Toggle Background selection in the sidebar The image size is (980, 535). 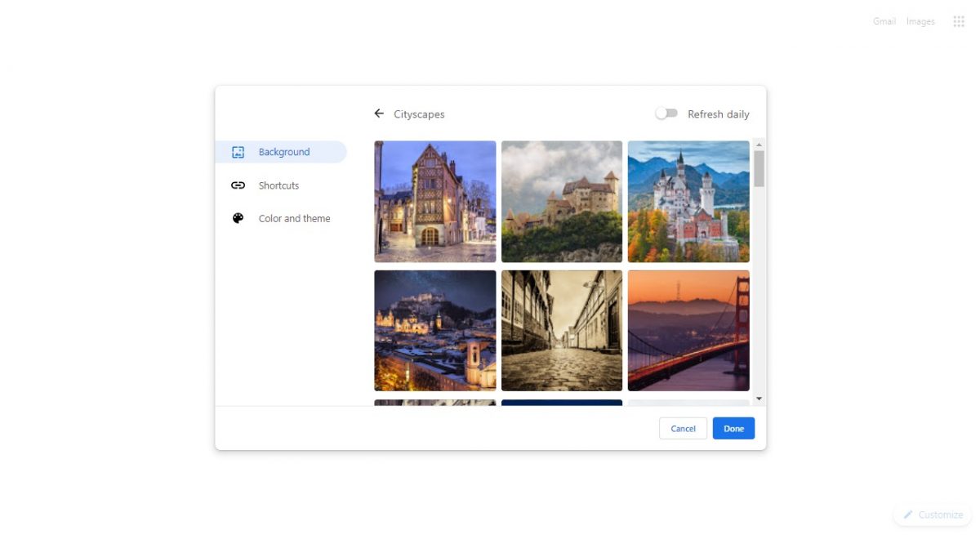281,152
